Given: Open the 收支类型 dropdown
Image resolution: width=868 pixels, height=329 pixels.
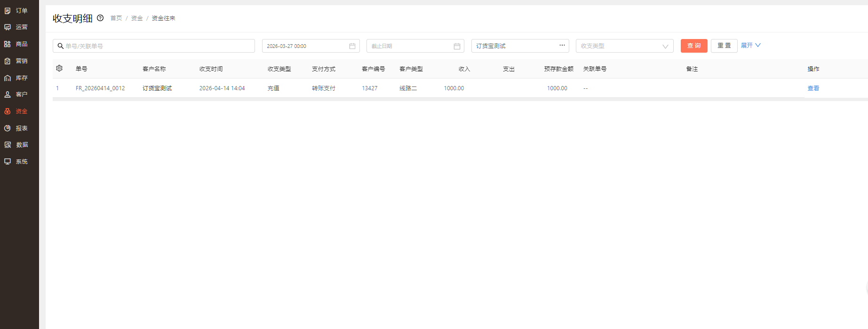Looking at the screenshot, I should coord(625,46).
